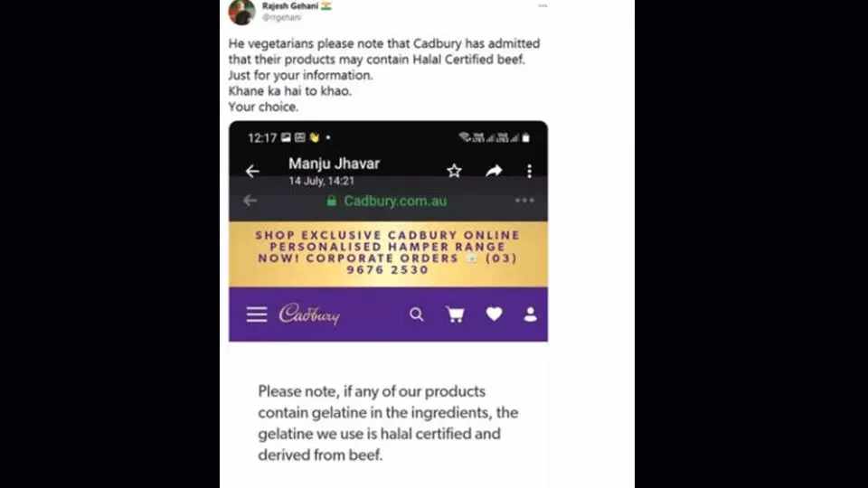The image size is (868, 488).
Task: Star the Manju Jhavar message
Action: tap(454, 171)
